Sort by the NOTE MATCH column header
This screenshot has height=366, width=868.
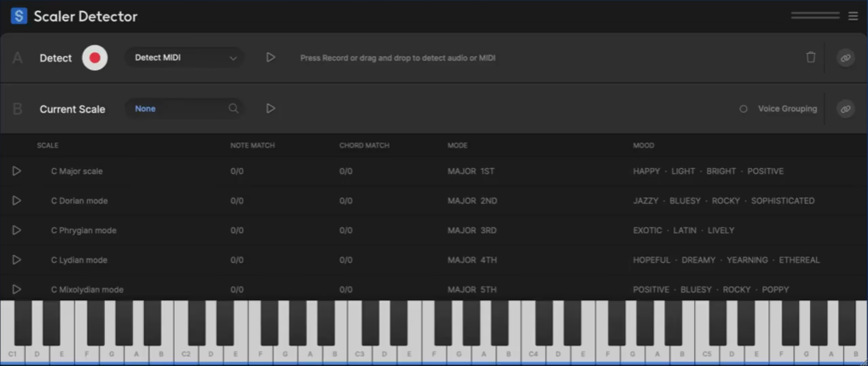pyautogui.click(x=252, y=146)
